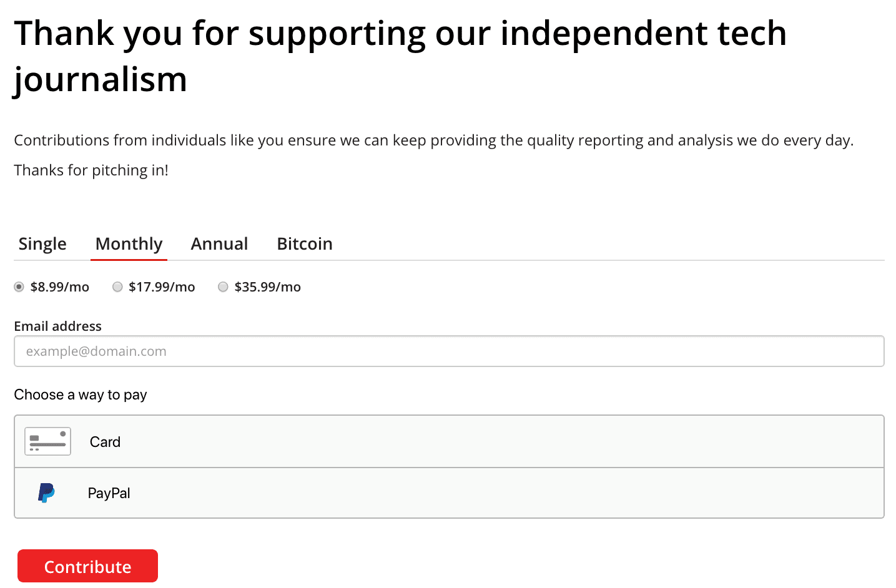Click the "$35.99/mo" label text
The width and height of the screenshot is (896, 588).
268,287
